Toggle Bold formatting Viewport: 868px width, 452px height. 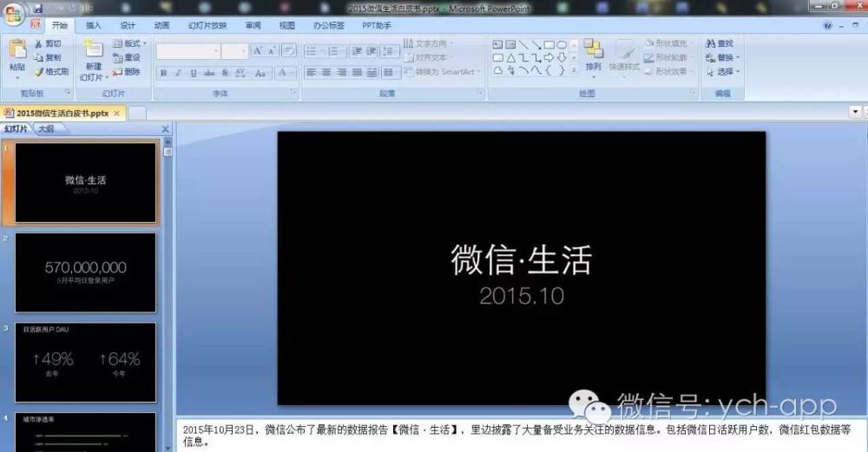click(163, 73)
